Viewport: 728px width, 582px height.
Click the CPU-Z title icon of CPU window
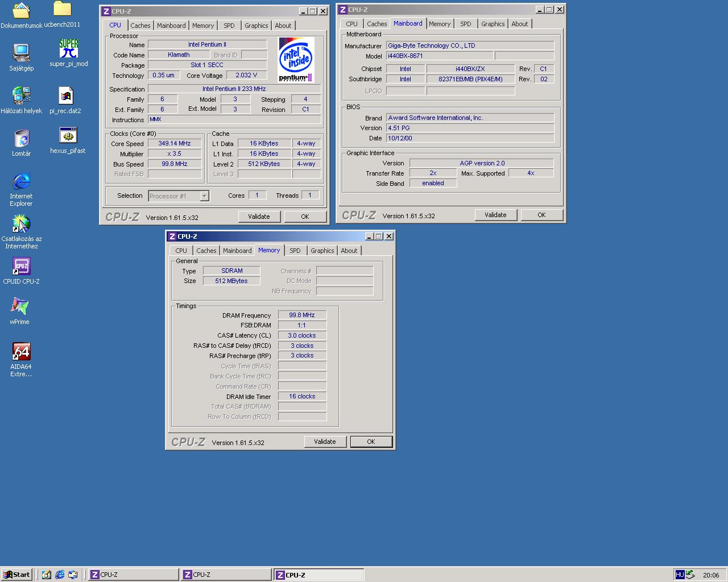[x=106, y=11]
